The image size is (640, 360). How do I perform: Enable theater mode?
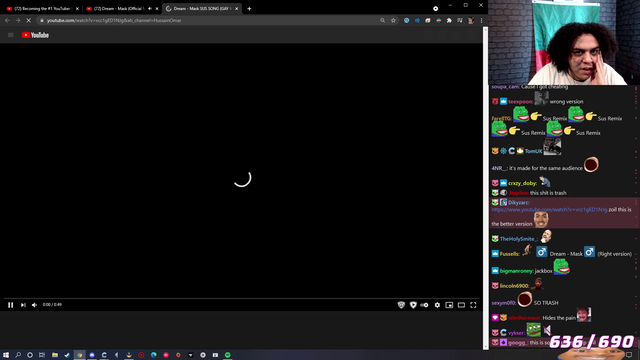(x=461, y=305)
